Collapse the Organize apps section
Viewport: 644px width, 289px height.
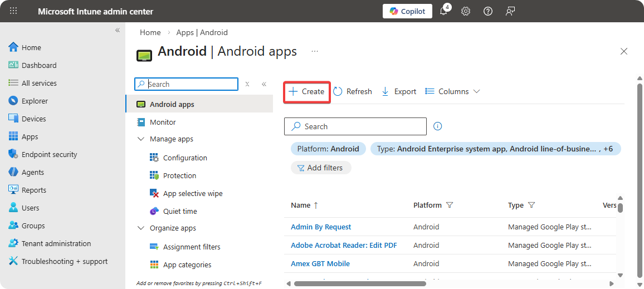[141, 228]
